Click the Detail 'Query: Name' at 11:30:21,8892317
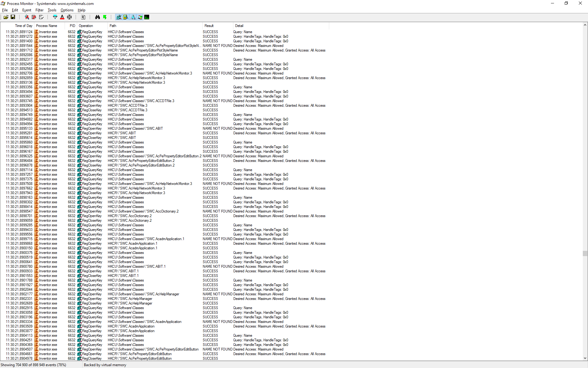Viewport: 588px width, 368px height. pyautogui.click(x=243, y=59)
